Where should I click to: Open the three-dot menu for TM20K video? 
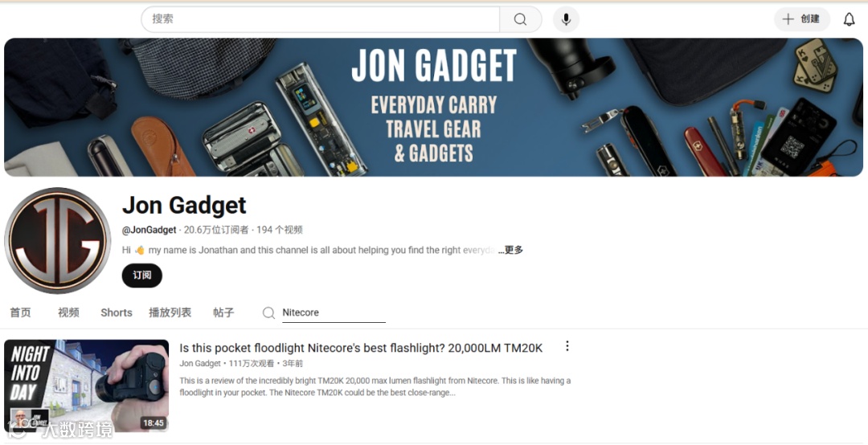567,346
